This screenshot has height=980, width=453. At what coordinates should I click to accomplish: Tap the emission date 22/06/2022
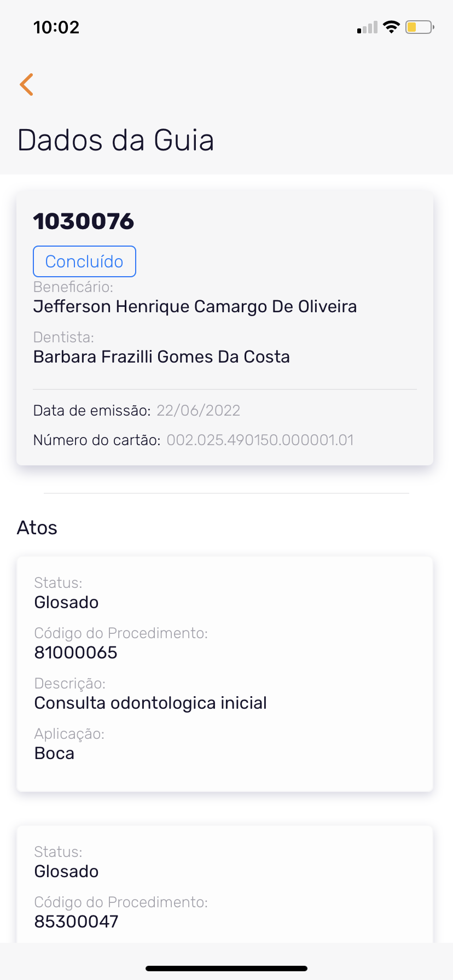pyautogui.click(x=198, y=411)
